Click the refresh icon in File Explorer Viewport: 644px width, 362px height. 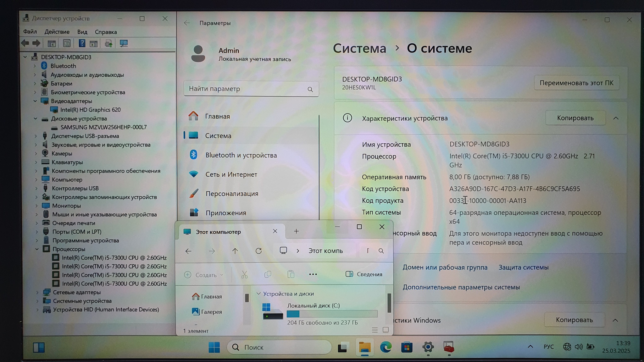(x=258, y=251)
